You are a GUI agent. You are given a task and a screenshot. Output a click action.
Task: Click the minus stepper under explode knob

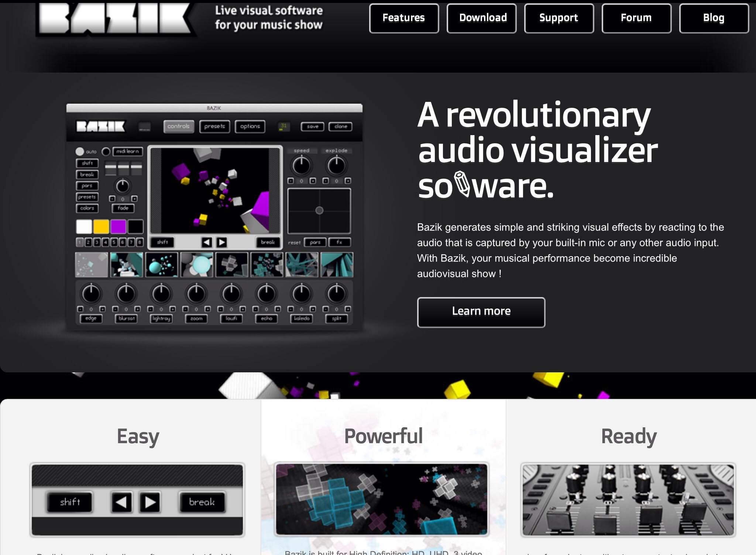click(325, 181)
